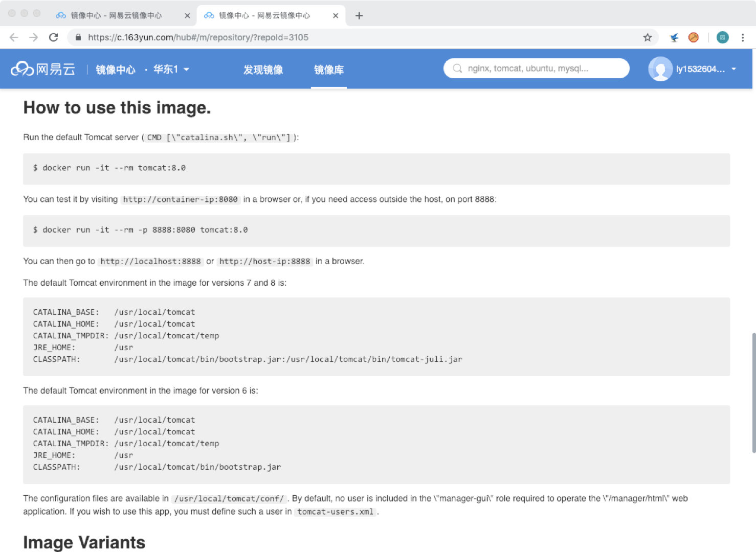Click the user avatar picture

coord(660,69)
